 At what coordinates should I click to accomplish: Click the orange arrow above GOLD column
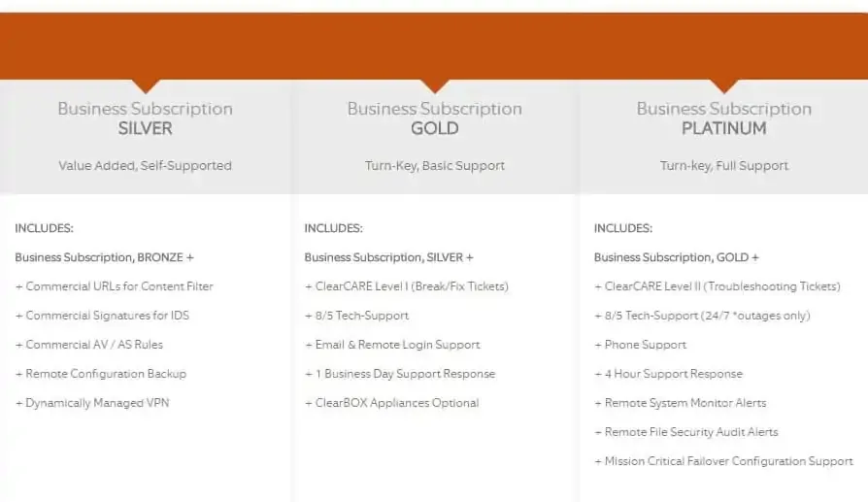434,85
